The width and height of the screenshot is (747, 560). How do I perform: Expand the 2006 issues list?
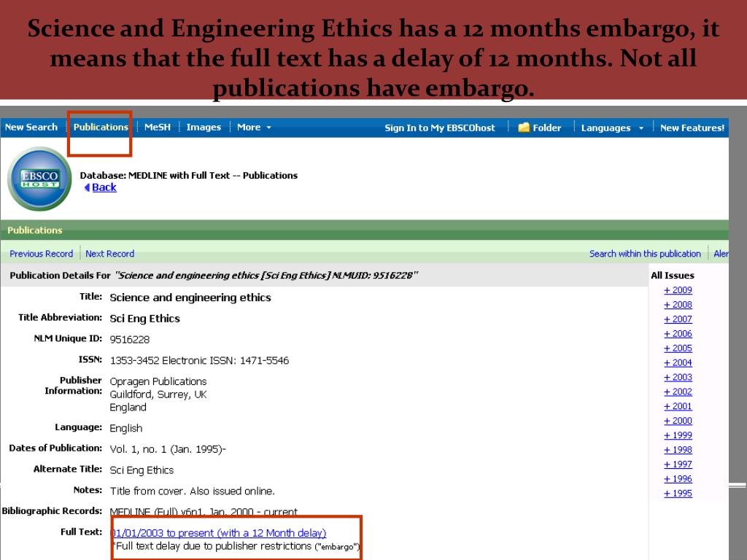pos(678,334)
